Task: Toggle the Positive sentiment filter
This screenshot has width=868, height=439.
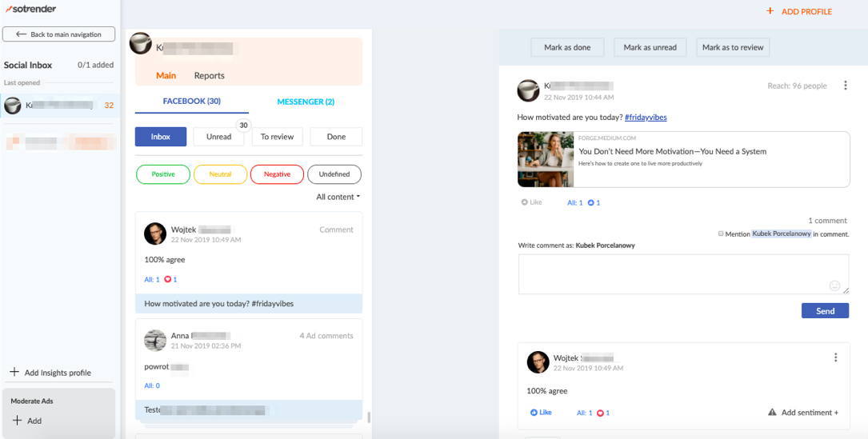Action: pos(163,174)
